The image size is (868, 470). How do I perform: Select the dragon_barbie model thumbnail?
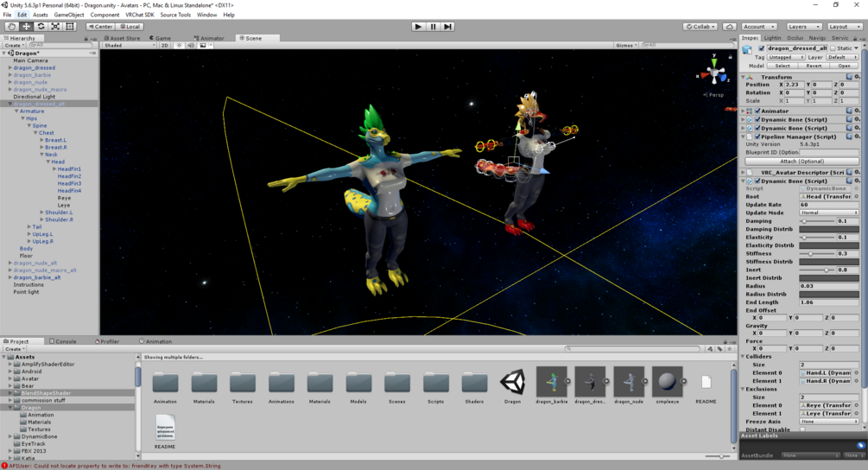[551, 381]
